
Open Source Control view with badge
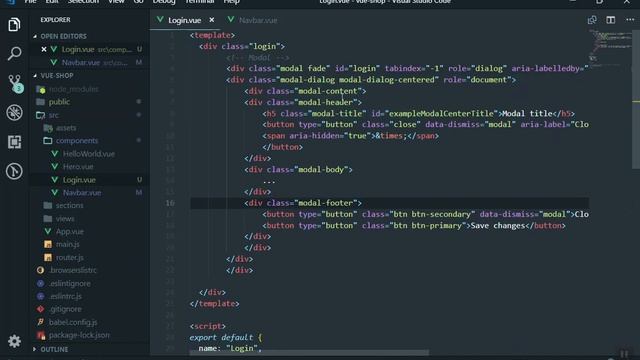[x=15, y=83]
